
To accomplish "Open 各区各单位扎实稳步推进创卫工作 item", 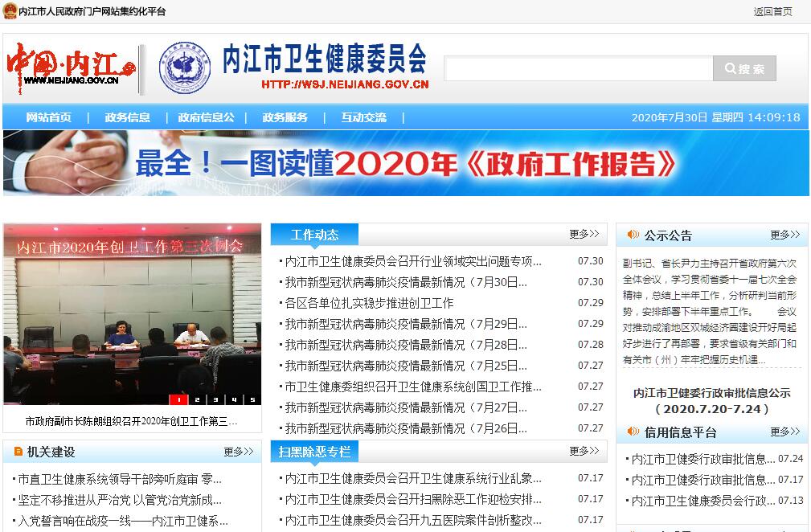I will click(x=369, y=303).
